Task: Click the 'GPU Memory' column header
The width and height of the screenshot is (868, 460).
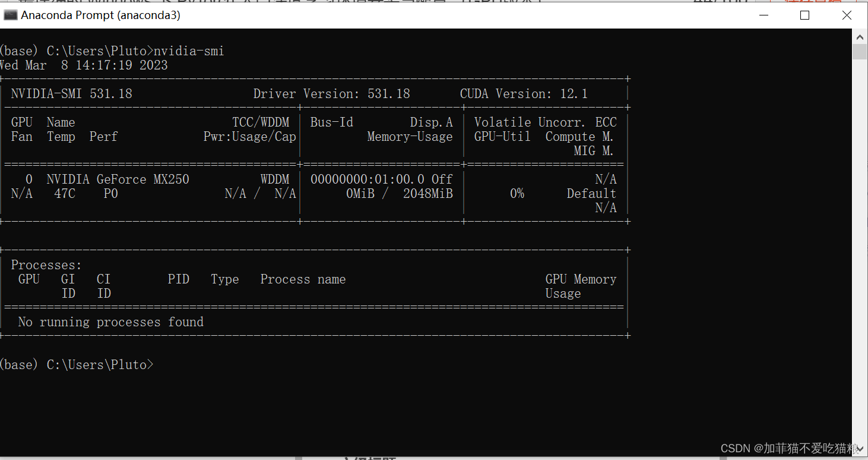Action: coord(581,279)
